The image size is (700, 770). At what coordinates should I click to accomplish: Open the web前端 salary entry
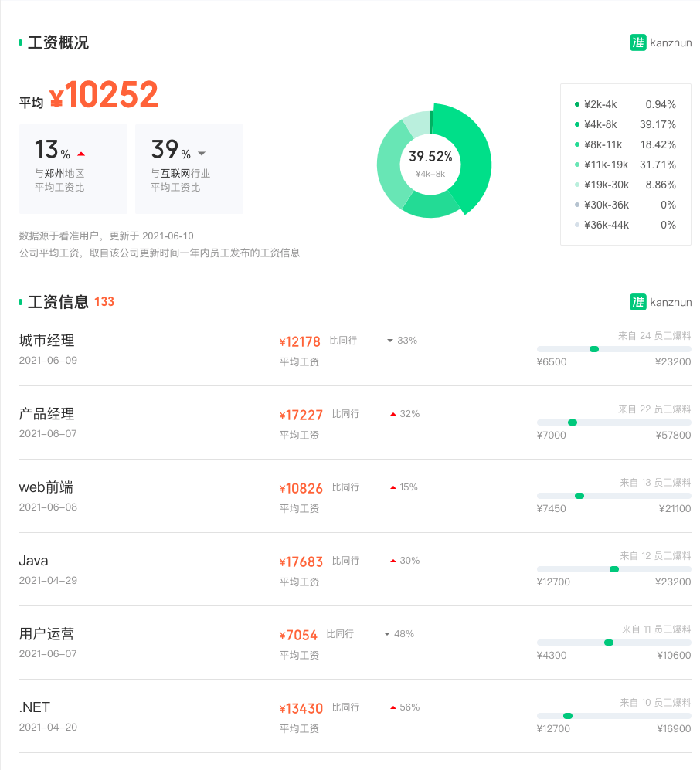[355, 496]
